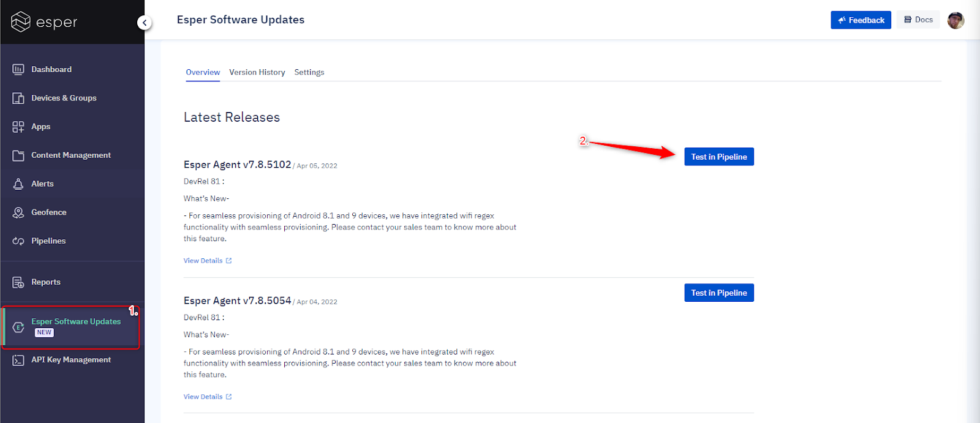Open API Key Management label
980x423 pixels.
coord(71,360)
